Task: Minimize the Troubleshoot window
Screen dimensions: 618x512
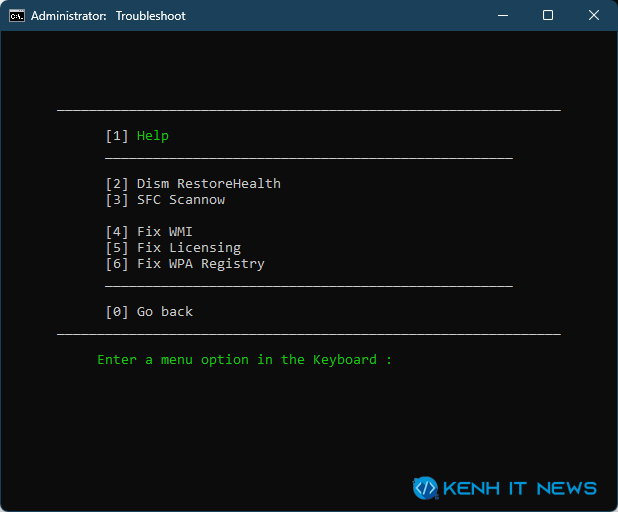Action: tap(503, 16)
